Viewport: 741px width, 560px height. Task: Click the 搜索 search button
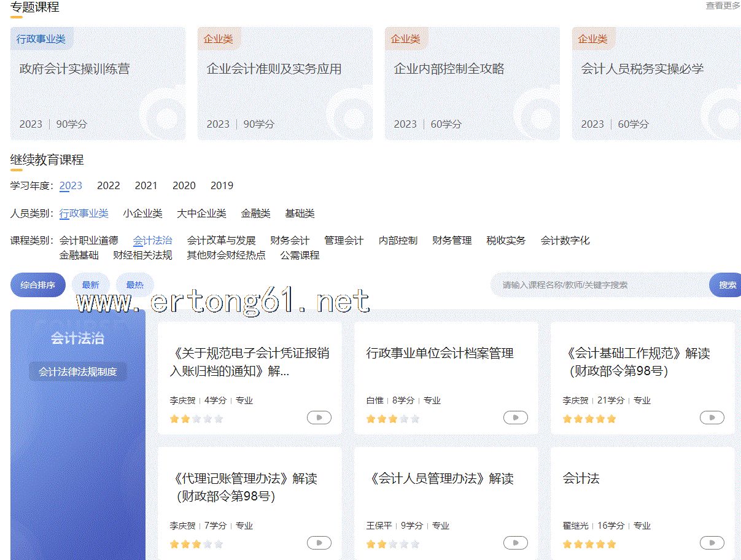pos(727,285)
